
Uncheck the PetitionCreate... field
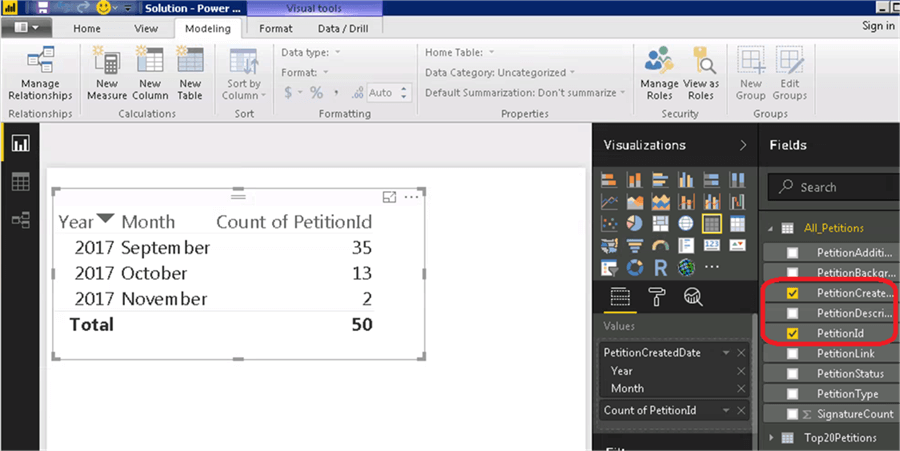(792, 293)
